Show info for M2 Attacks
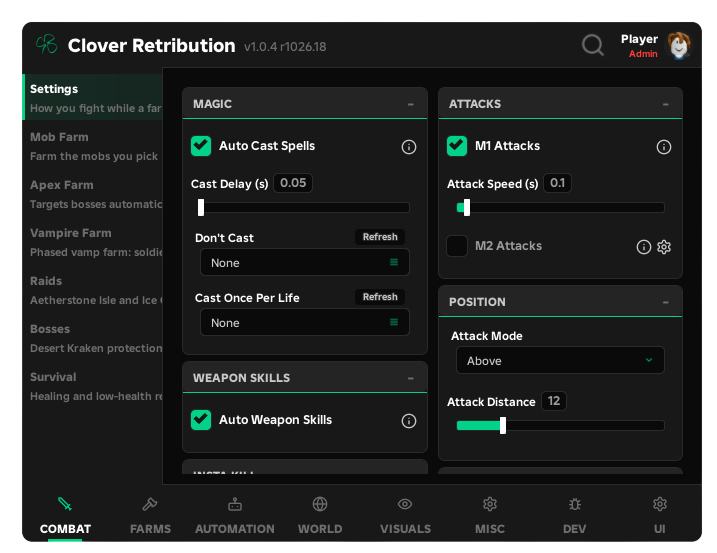The width and height of the screenshot is (717, 553). 643,247
